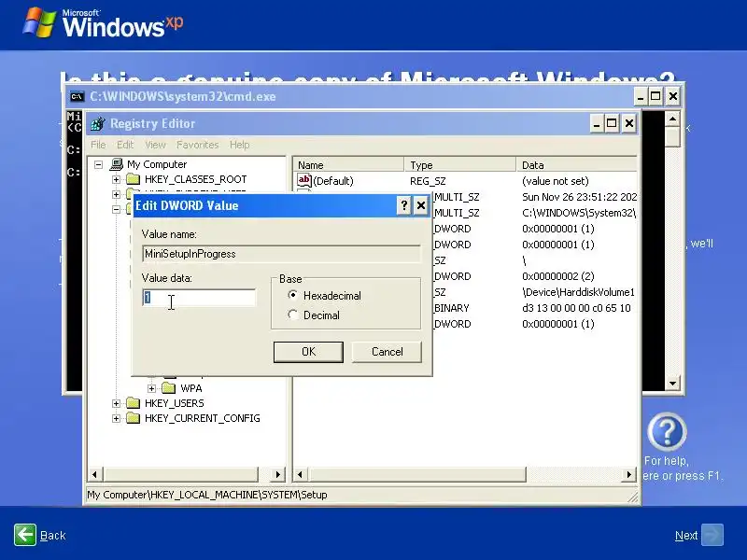Open the Help menu in Registry Editor
The height and width of the screenshot is (560, 747).
point(239,145)
